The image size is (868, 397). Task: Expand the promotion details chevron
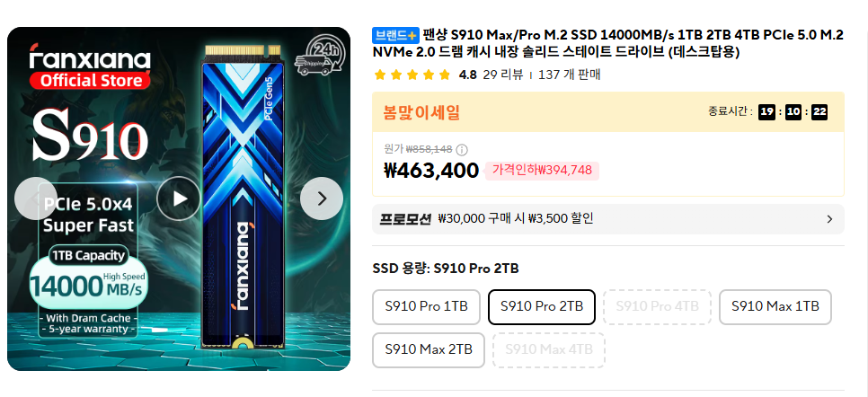(x=828, y=218)
